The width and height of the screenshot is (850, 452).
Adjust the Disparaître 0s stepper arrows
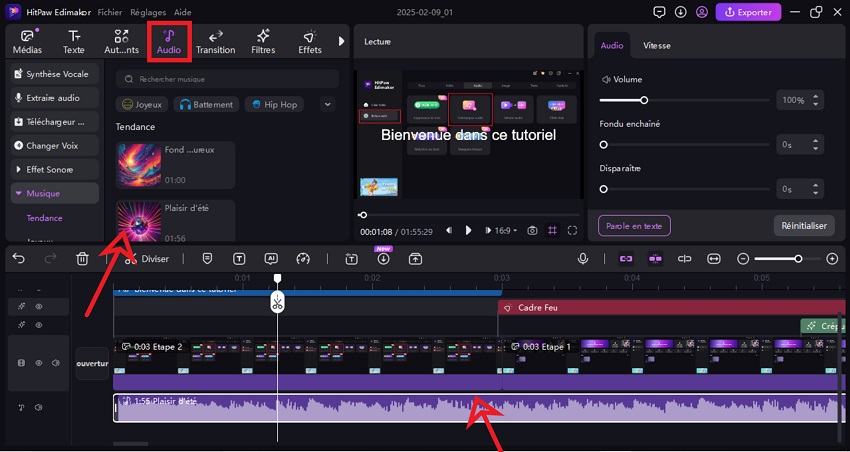tap(816, 189)
